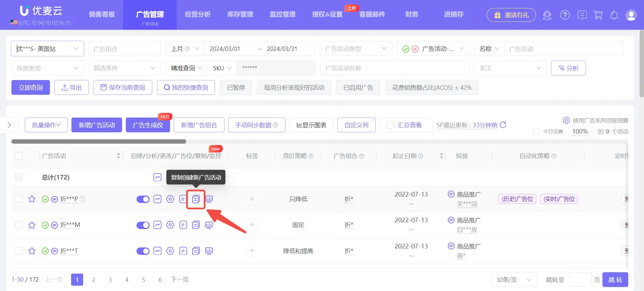Open the ad placement icon in row 折***M

(183, 225)
